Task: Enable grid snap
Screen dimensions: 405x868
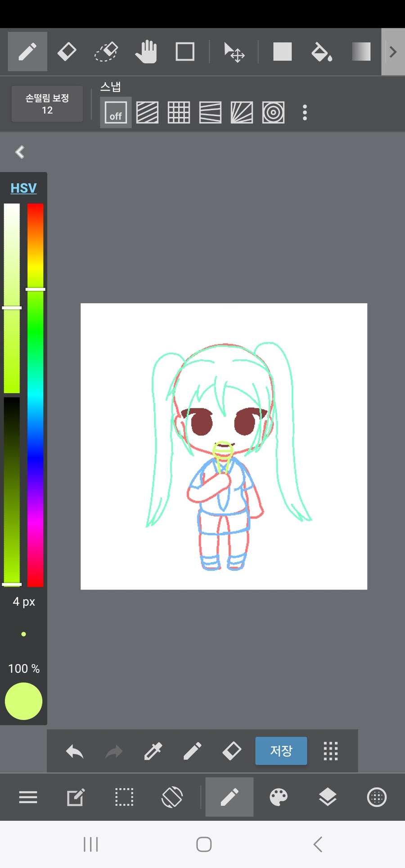Action: 179,112
